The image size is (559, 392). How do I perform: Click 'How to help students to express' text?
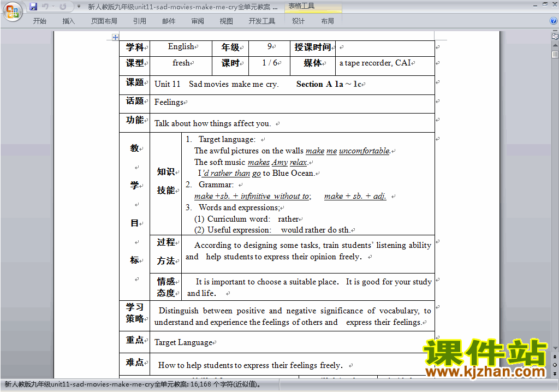pyautogui.click(x=250, y=365)
